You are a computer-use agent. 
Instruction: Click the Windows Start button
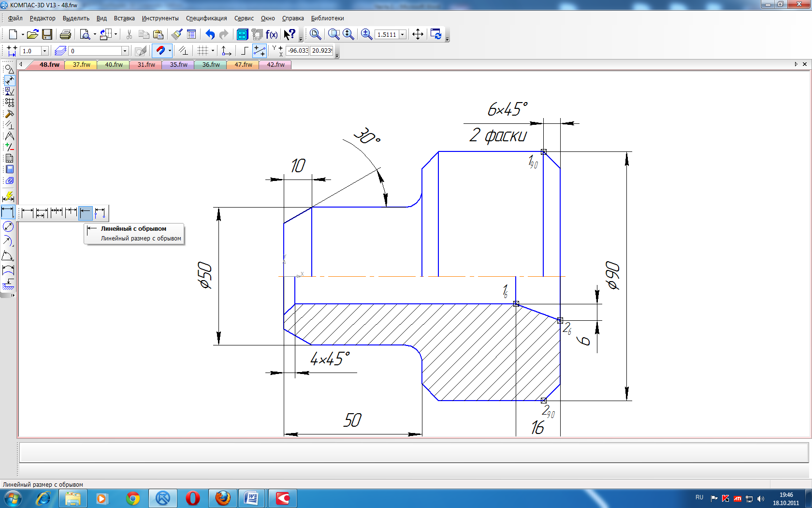coord(13,498)
